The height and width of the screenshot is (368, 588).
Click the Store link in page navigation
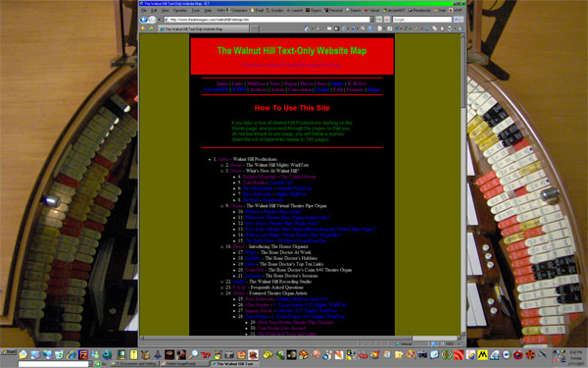(321, 83)
